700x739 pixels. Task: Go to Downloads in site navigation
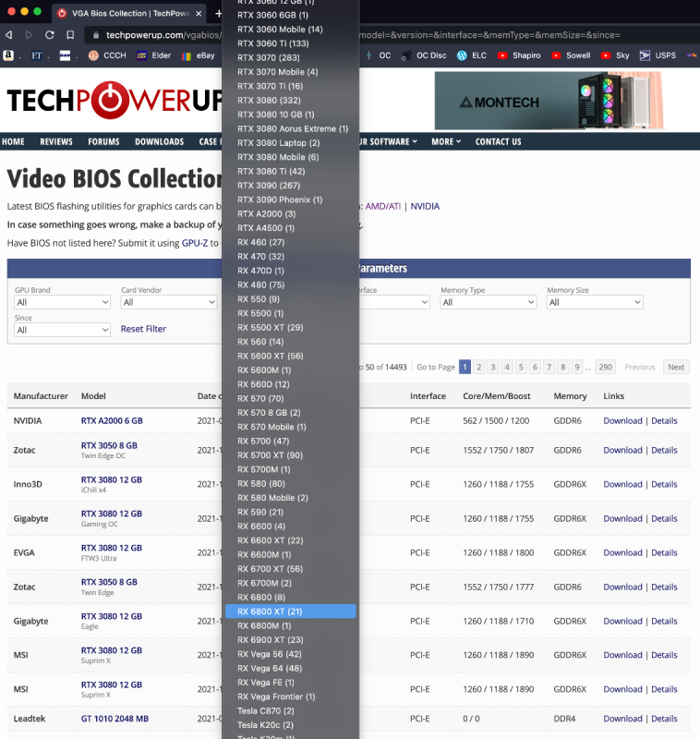(x=159, y=141)
